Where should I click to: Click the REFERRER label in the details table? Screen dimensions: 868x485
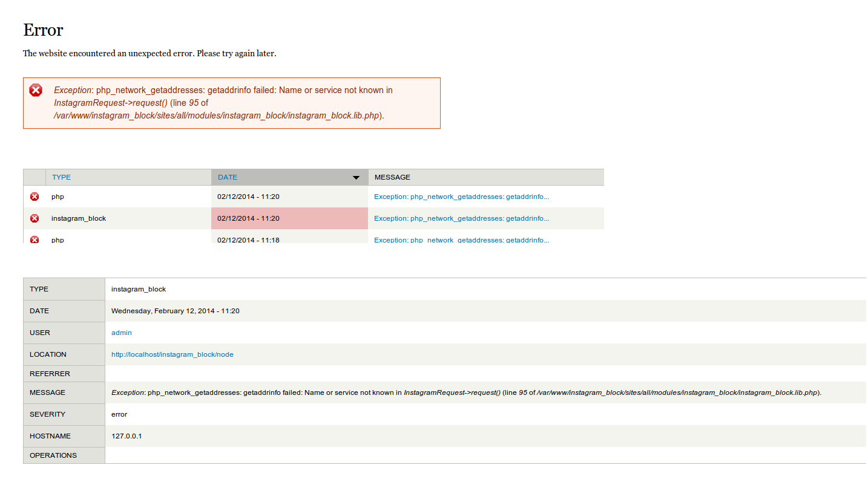(x=50, y=374)
